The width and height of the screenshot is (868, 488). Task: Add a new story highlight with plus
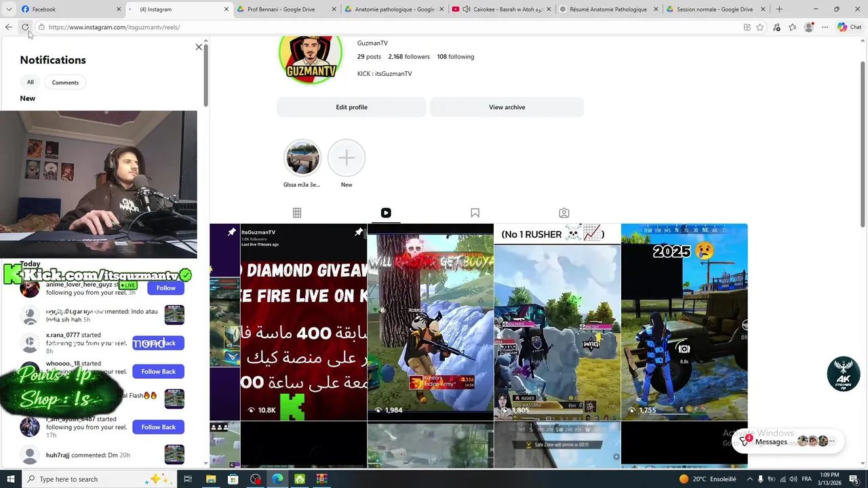point(347,158)
